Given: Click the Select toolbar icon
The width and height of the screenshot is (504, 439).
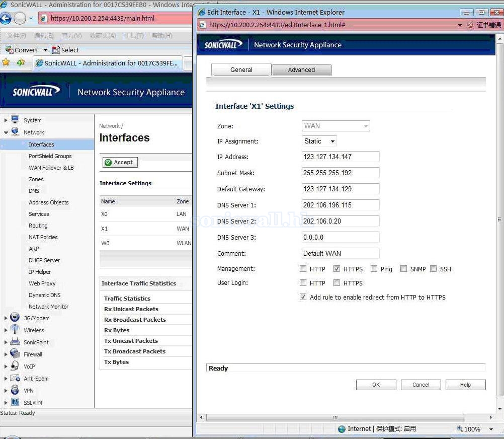Looking at the screenshot, I should pyautogui.click(x=56, y=50).
